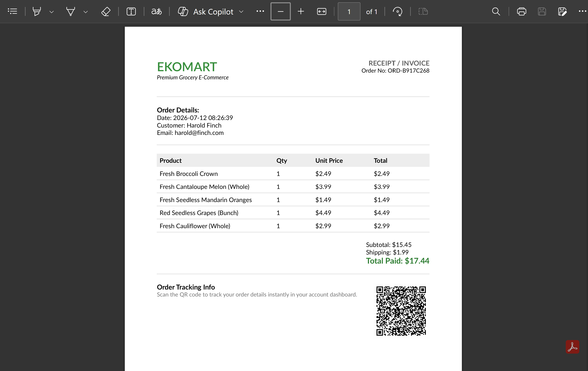Expand the Highlight tool options dropdown
This screenshot has width=588, height=371.
click(x=51, y=12)
